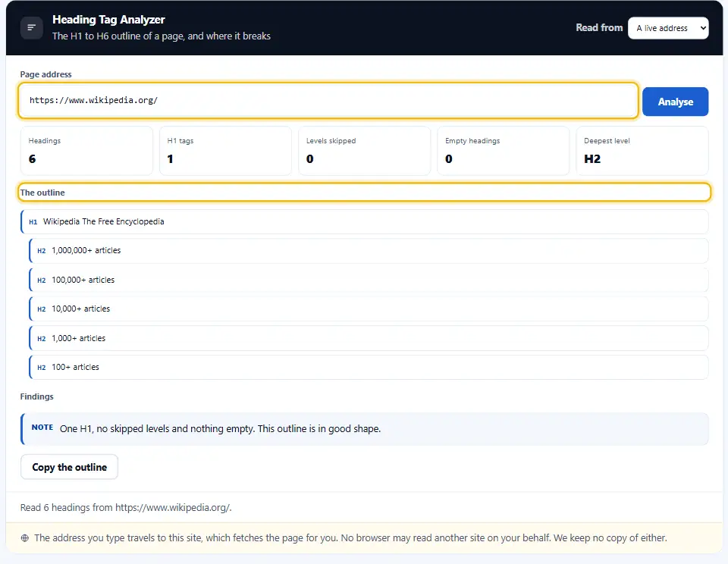Click the subtitle about the H1 to H6 outline

[x=161, y=36]
